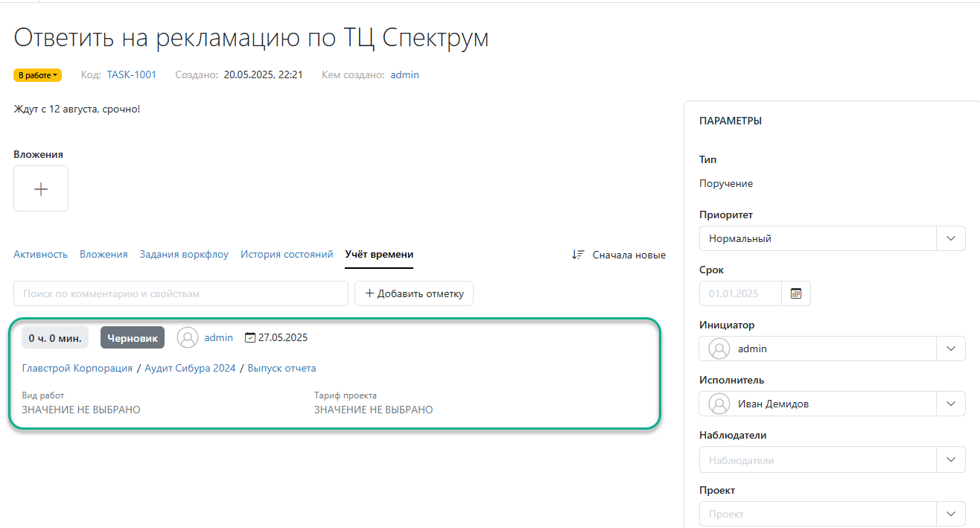Click the '0 ч. 0 мин.' duration badge

coord(55,338)
